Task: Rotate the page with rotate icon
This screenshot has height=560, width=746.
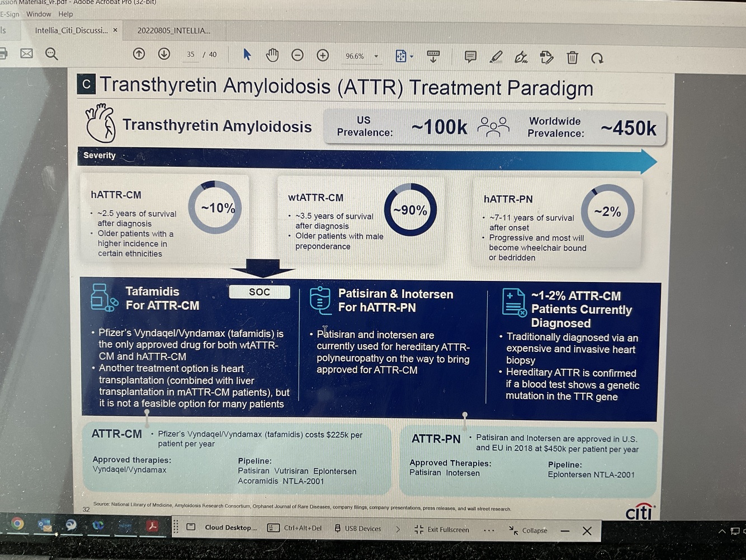Action: [597, 58]
